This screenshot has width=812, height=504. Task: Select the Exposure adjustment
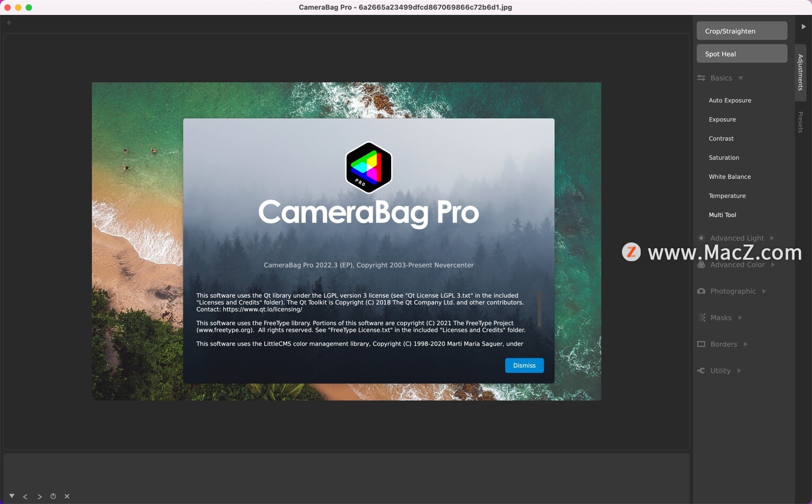(x=722, y=119)
